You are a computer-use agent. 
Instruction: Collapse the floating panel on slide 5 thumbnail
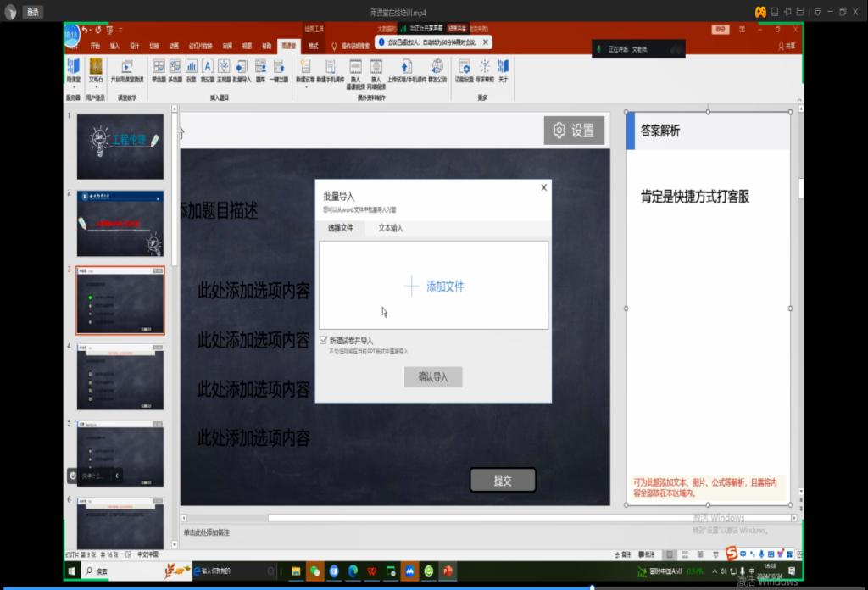[117, 476]
